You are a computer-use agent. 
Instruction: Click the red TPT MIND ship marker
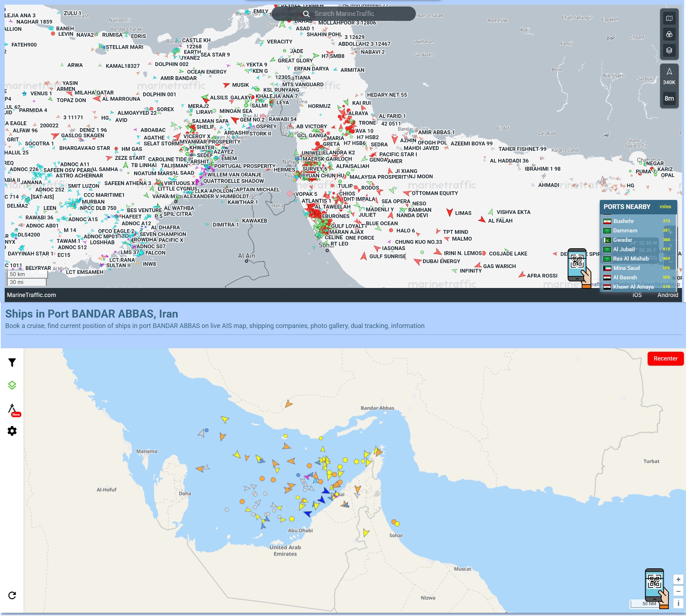(438, 231)
